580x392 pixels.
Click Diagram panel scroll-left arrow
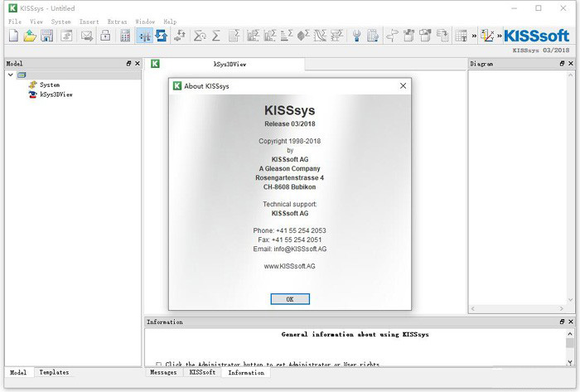coord(473,309)
